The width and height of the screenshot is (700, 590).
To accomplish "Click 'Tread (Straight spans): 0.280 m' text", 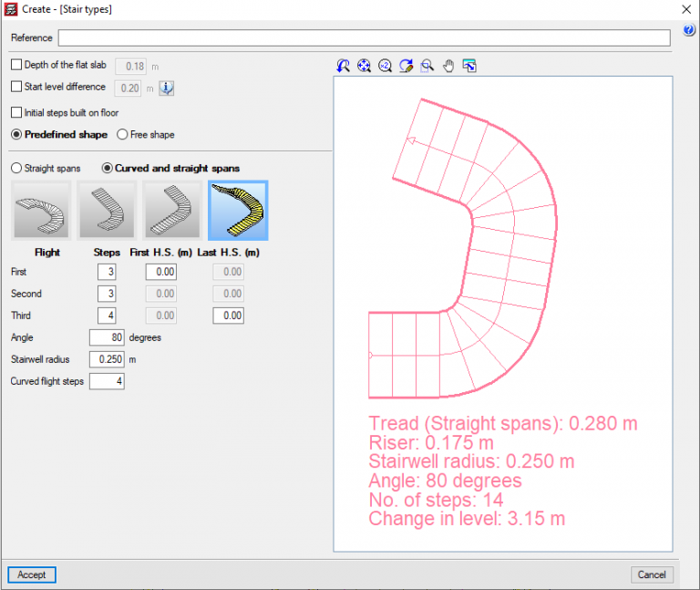I will pos(503,423).
